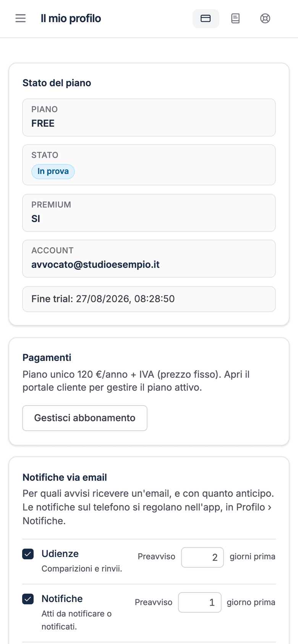Screen dimensions: 298x644
Task: Click the PIANO FREE info box
Action: point(149,118)
